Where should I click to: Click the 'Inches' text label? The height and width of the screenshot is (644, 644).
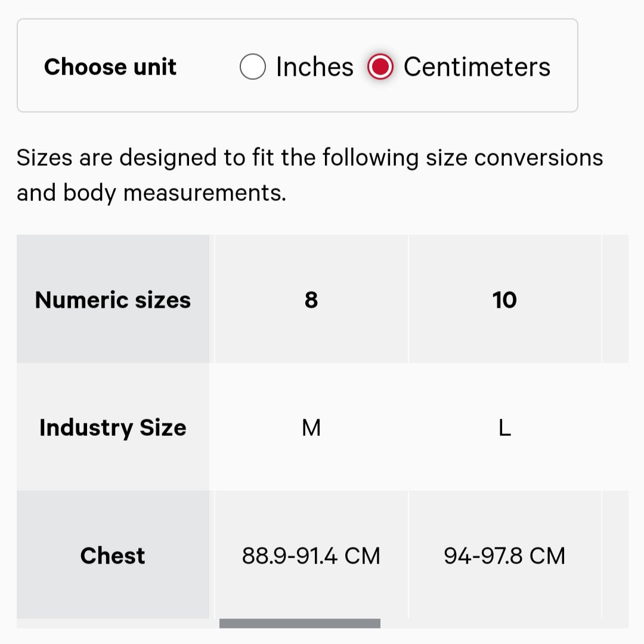(315, 67)
